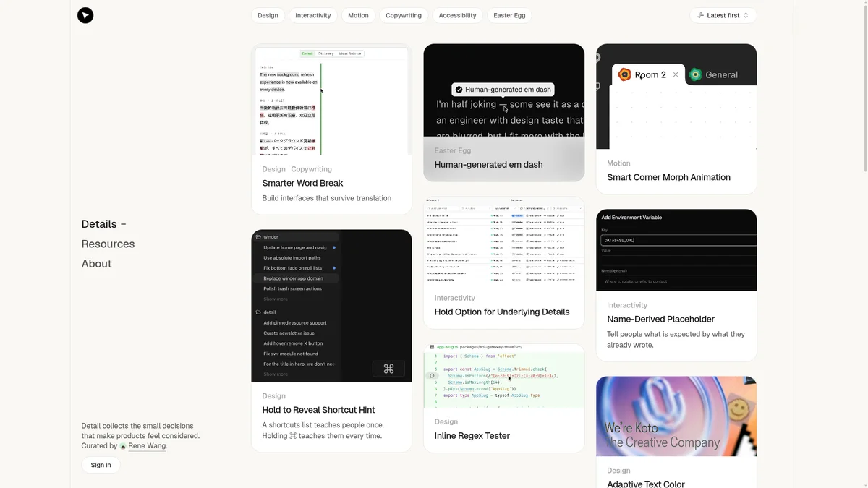
Task: Click the Motion label on Smart Corner Morph card
Action: point(618,163)
